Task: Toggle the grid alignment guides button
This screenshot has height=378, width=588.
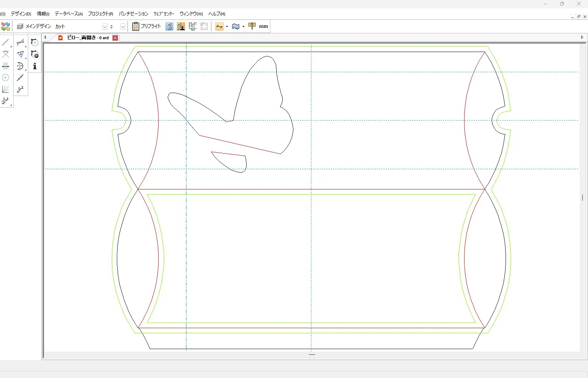Action: [193, 26]
